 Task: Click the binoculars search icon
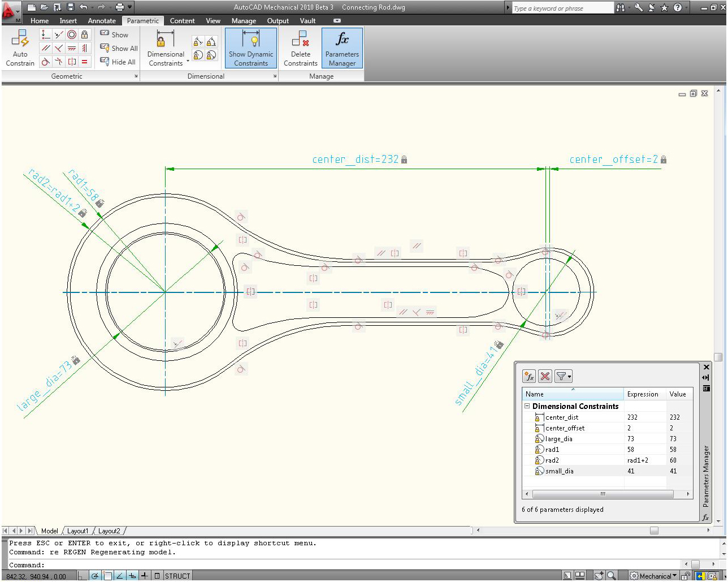pos(621,7)
